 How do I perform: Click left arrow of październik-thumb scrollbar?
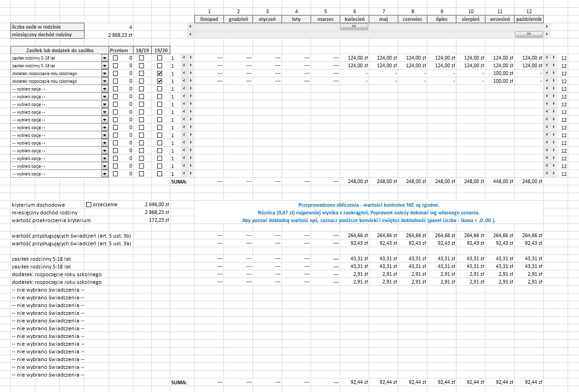tap(190, 35)
